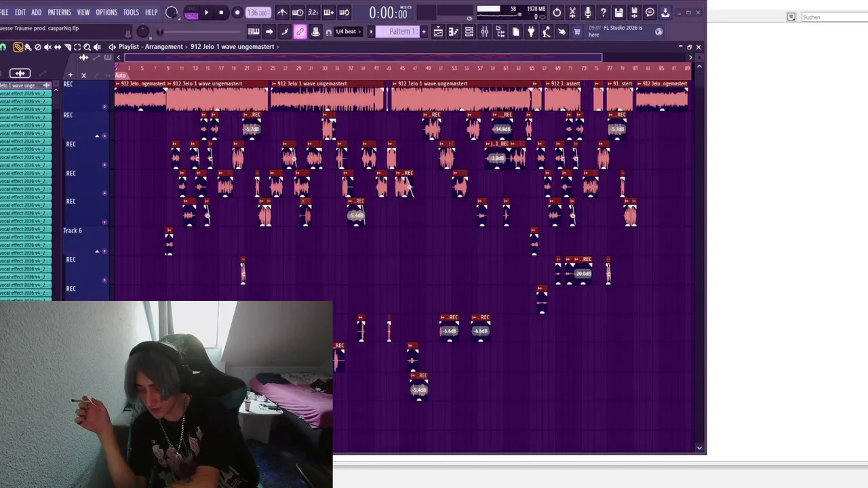868x488 pixels.
Task: Open the FILE menu
Action: click(4, 12)
